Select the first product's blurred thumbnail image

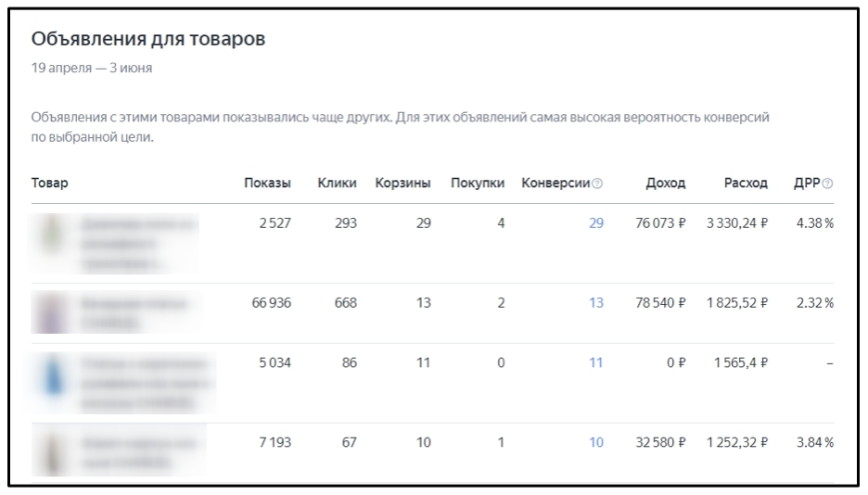(53, 235)
